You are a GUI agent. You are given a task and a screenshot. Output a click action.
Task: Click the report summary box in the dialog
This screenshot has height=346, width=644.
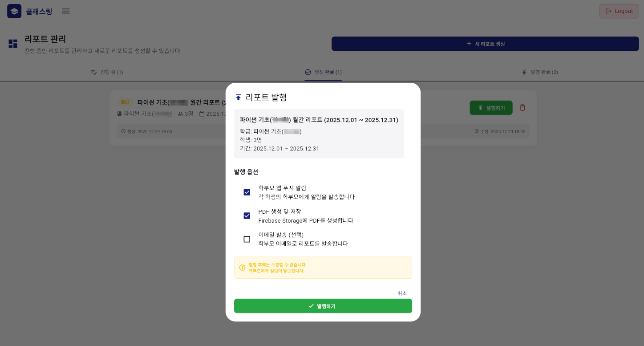(319, 134)
